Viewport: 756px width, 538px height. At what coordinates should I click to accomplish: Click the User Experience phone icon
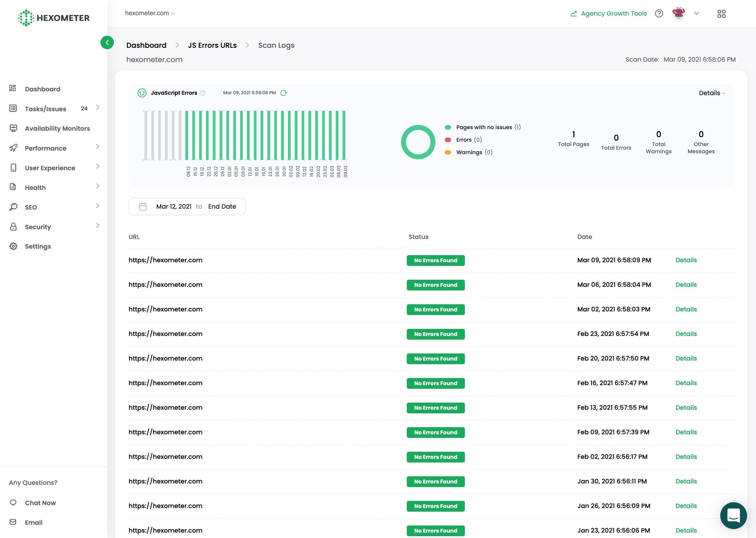[x=13, y=168]
